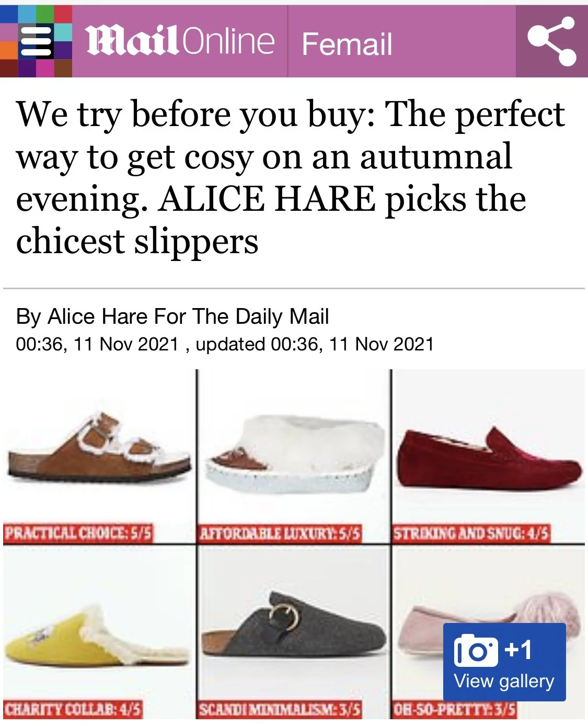Click the MailOnline logo

(180, 41)
